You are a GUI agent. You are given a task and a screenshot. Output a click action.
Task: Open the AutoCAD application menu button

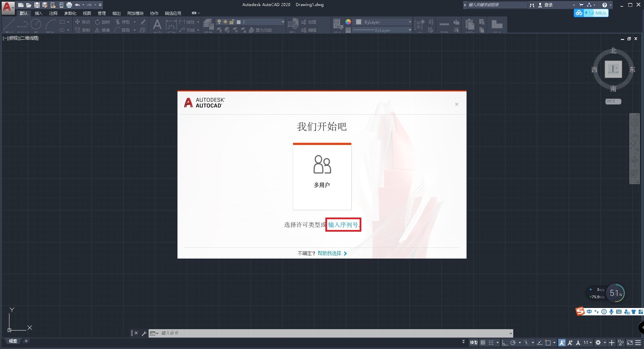click(8, 7)
